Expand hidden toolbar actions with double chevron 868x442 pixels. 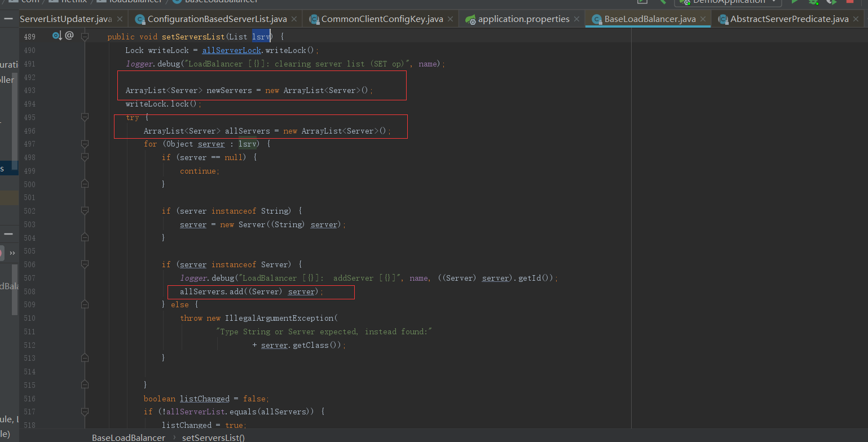pyautogui.click(x=12, y=253)
